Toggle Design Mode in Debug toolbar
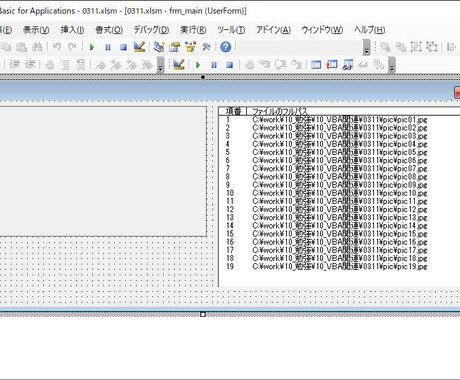Viewport: 460px width, 380px height. point(179,64)
